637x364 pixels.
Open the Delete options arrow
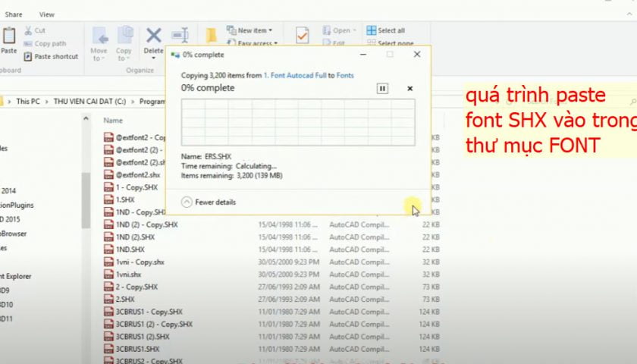coord(153,58)
